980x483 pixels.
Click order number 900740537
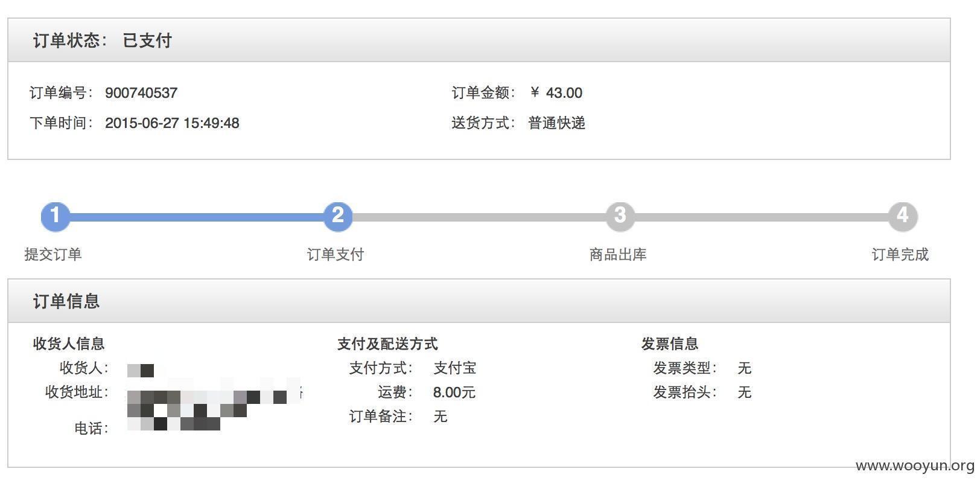pos(141,93)
